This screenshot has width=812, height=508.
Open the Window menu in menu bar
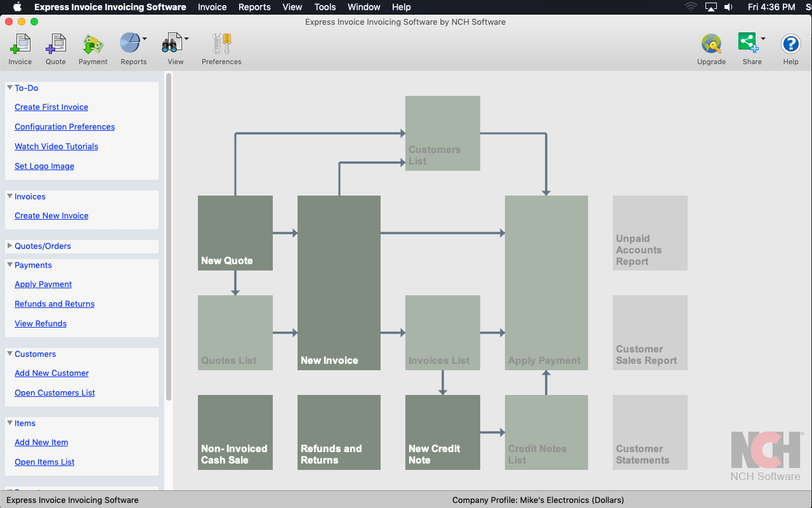click(363, 7)
